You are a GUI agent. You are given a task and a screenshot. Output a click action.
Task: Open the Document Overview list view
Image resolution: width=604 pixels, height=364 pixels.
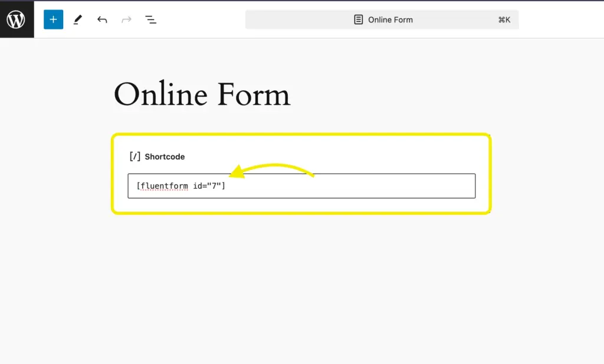click(x=151, y=19)
